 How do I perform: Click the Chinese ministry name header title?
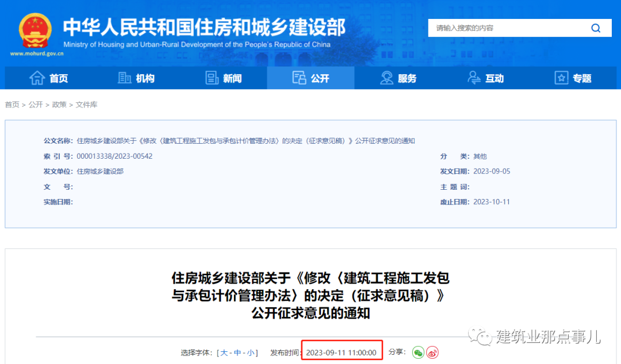pyautogui.click(x=204, y=27)
